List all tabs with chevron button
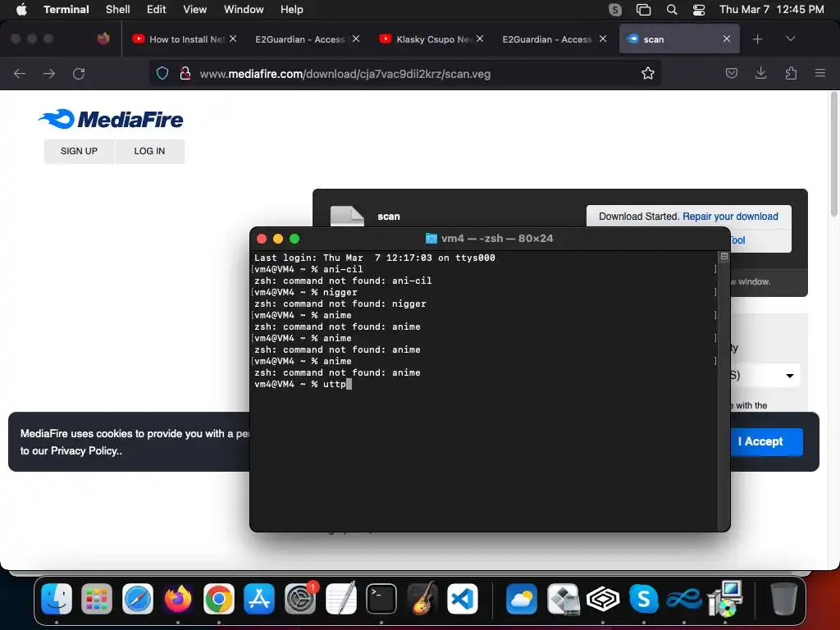The width and height of the screenshot is (840, 630). pyautogui.click(x=790, y=39)
